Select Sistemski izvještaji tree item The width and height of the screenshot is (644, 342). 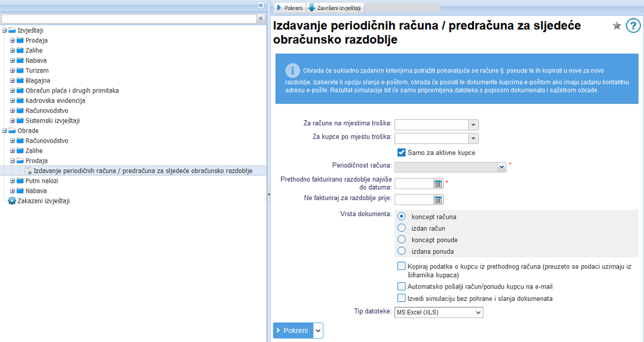pyautogui.click(x=52, y=121)
